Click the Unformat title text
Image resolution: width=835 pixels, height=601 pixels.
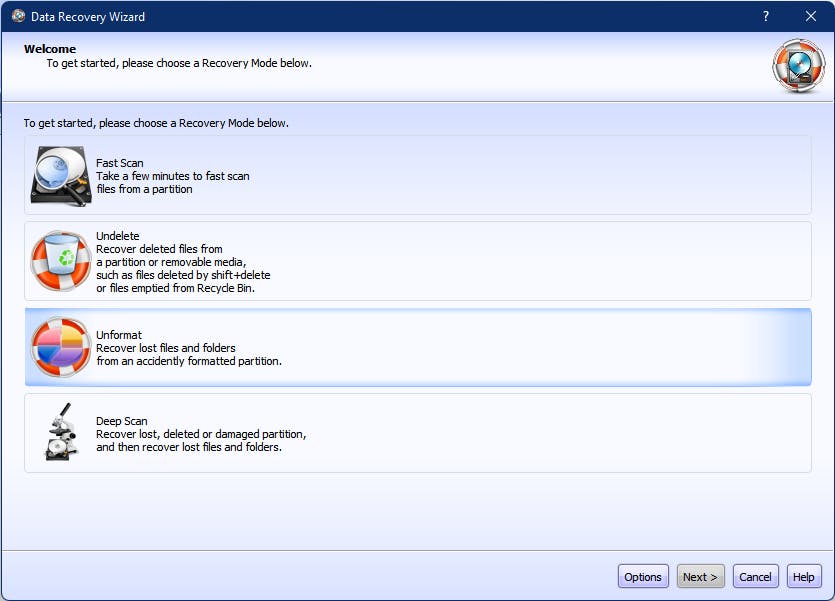pyautogui.click(x=118, y=335)
